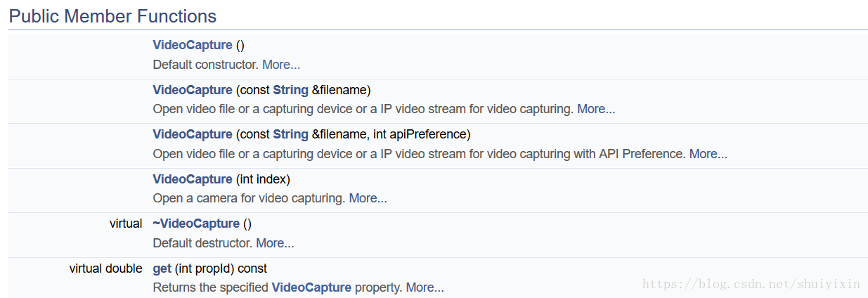Click the 'virtual double' return type text
Image resolution: width=868 pixels, height=298 pixels.
[105, 268]
